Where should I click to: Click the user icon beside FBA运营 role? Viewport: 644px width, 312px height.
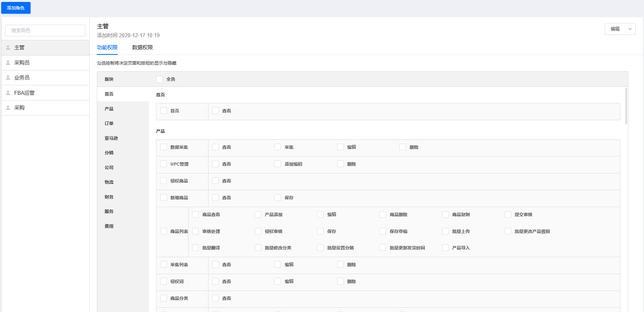pos(8,93)
